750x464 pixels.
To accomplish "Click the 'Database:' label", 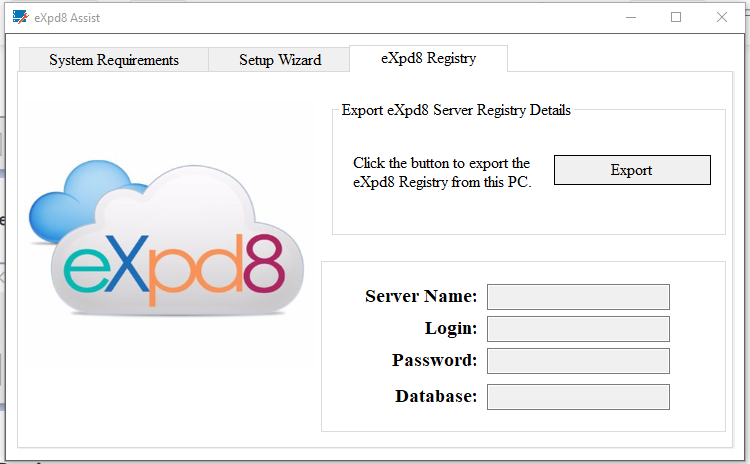I will pos(436,396).
